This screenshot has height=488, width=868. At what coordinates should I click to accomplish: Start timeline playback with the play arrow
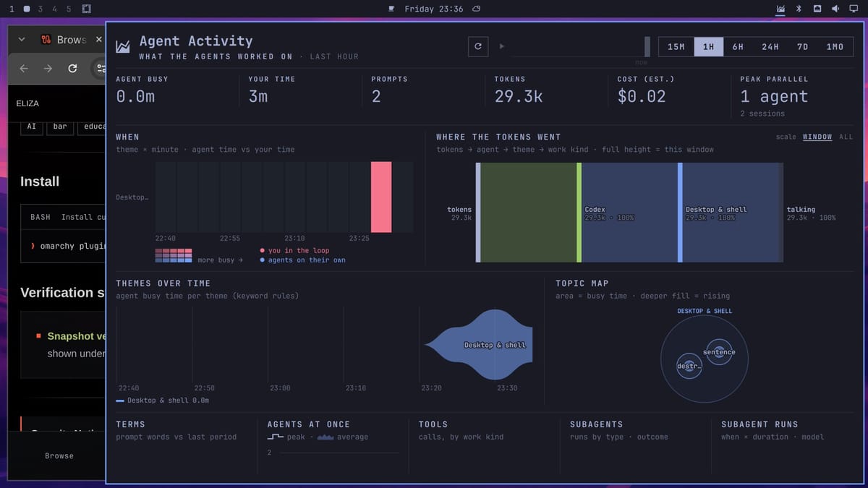coord(501,46)
